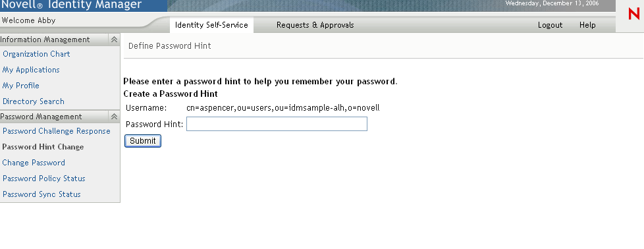Collapse the Information Management section

114,40
